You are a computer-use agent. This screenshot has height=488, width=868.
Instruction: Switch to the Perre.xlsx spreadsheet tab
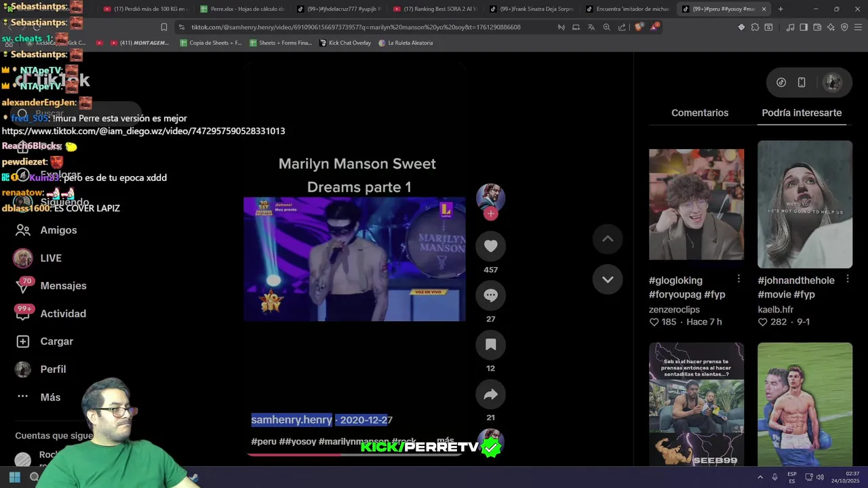tap(242, 9)
